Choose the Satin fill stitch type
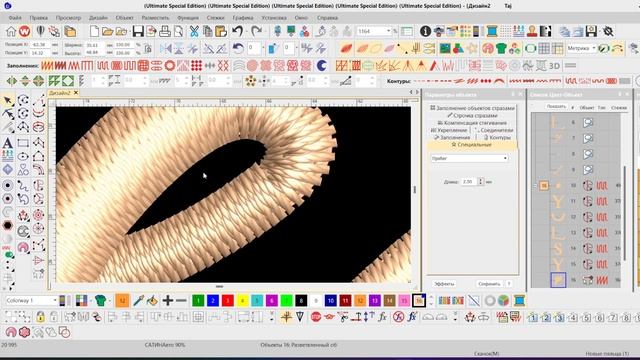 coord(47,65)
